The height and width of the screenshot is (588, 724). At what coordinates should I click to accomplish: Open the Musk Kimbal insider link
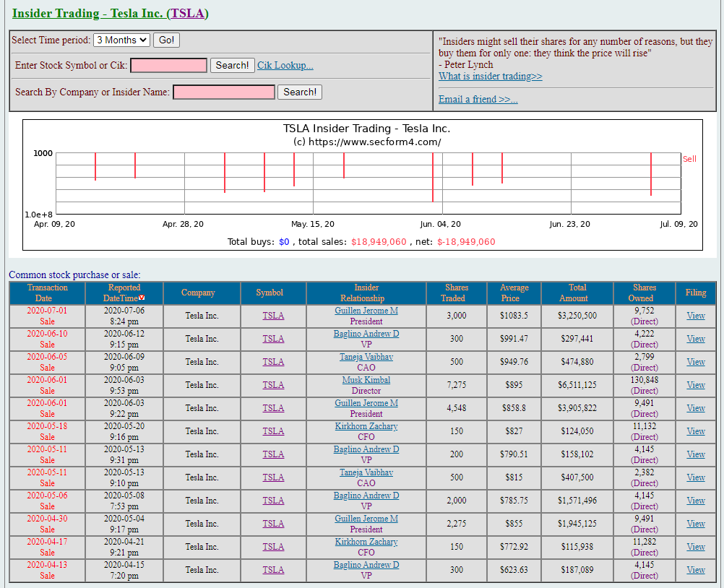[366, 380]
